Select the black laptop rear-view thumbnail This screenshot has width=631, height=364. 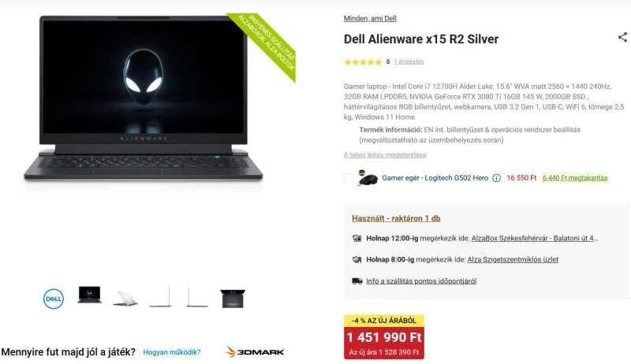pos(233,299)
